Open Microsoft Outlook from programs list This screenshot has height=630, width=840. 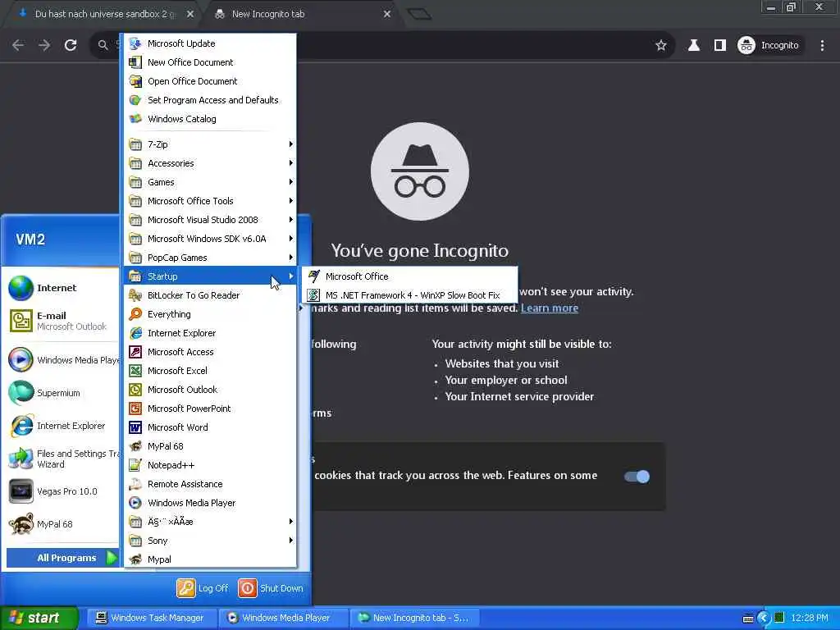point(210,390)
